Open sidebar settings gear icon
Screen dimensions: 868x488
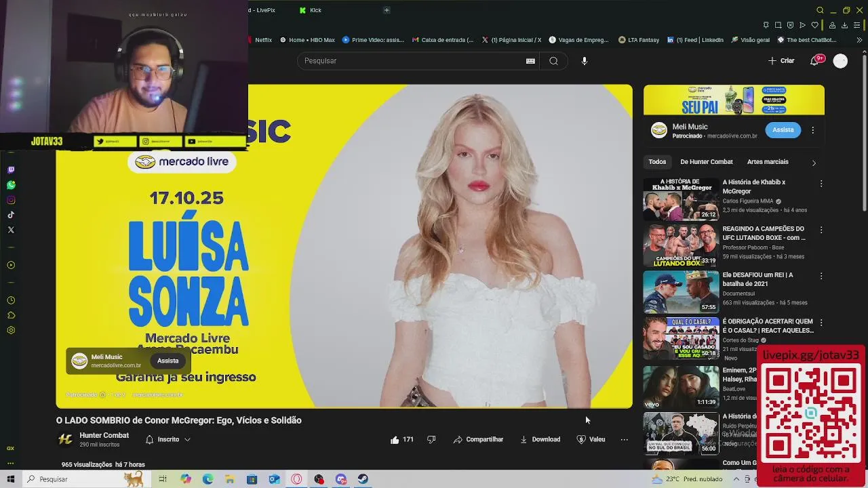11,330
